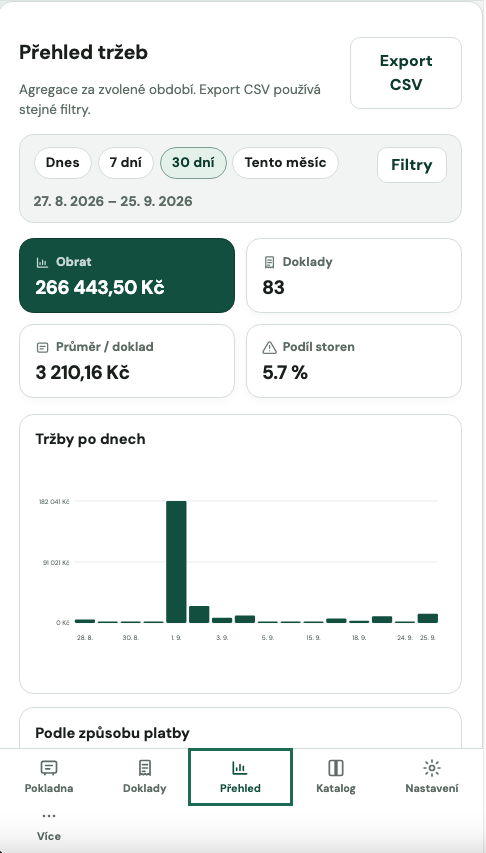Screen dimensions: 486x853
Task: Click the receipt icon in Doklady card
Action: (x=269, y=263)
